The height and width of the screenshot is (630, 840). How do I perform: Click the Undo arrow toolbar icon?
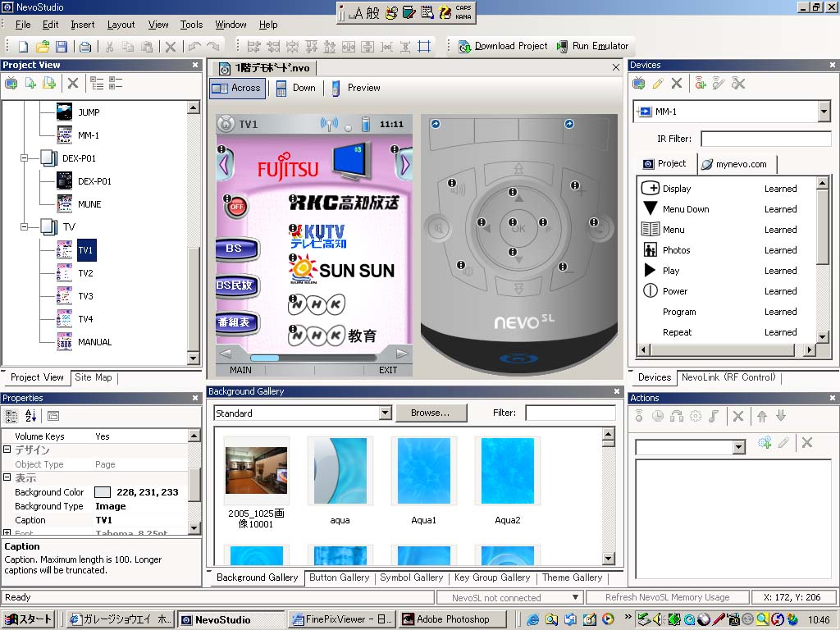(194, 47)
